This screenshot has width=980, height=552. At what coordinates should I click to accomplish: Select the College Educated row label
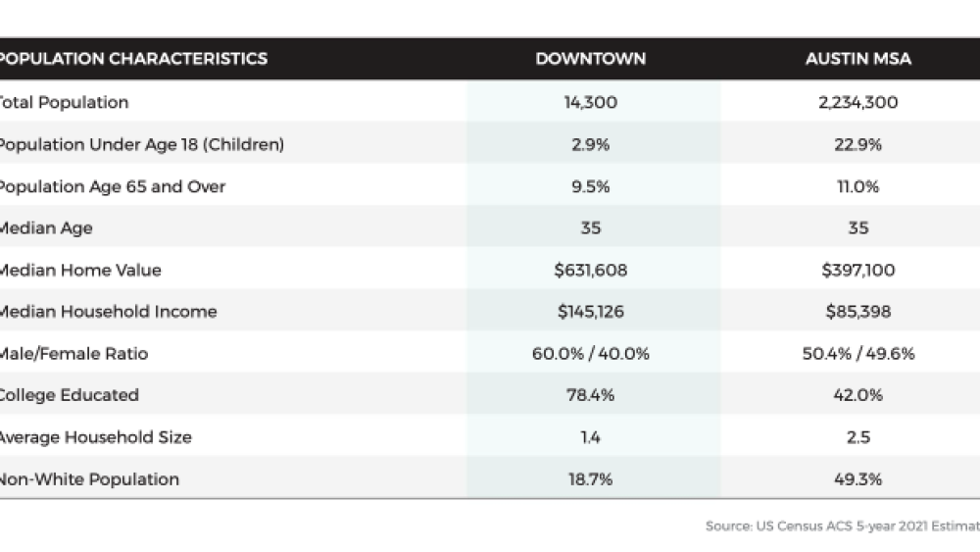pos(69,395)
